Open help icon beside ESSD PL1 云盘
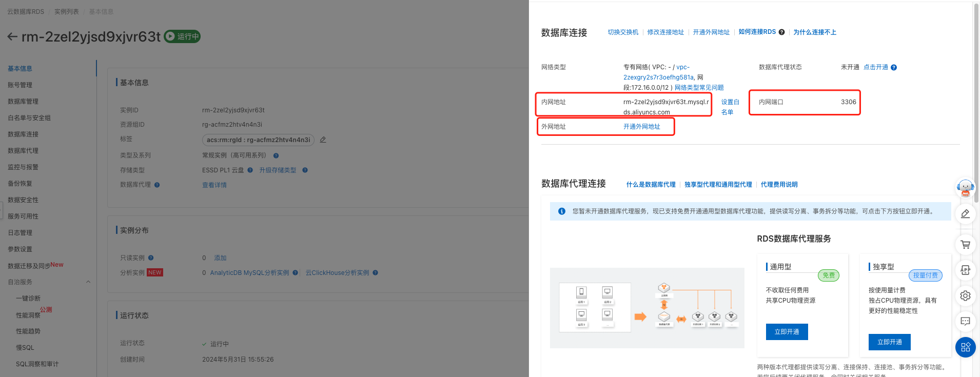The height and width of the screenshot is (377, 980). click(250, 170)
